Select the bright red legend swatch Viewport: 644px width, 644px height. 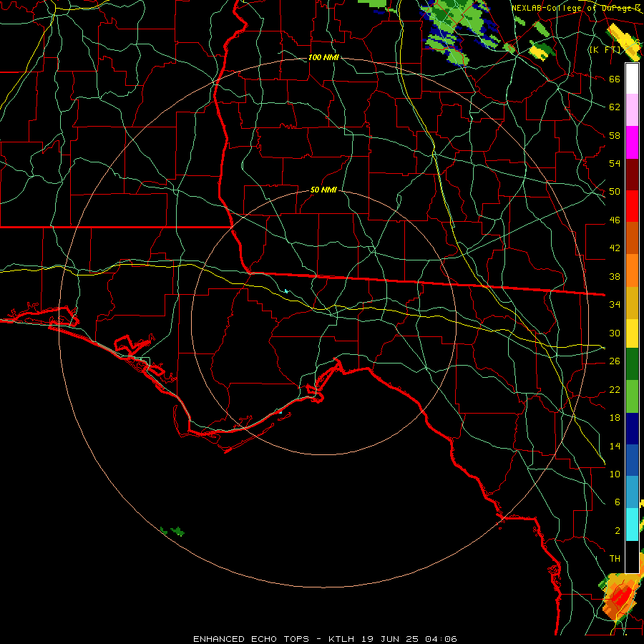point(632,206)
